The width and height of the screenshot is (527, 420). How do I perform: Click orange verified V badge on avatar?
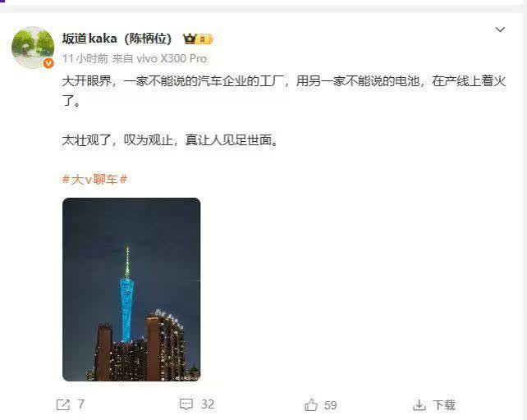tap(48, 62)
